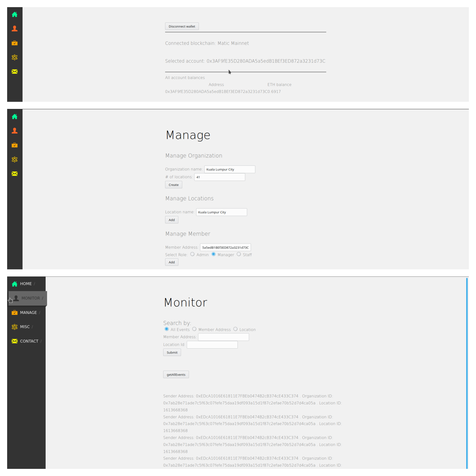Click the Submit button in Monitor section
The height and width of the screenshot is (476, 476).
point(172,352)
